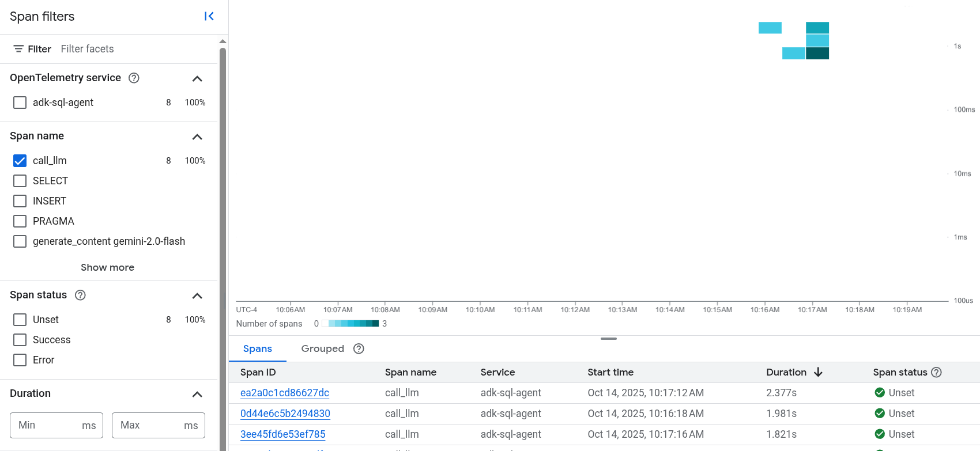Collapse the Span filters panel
This screenshot has height=451, width=980.
(x=209, y=16)
